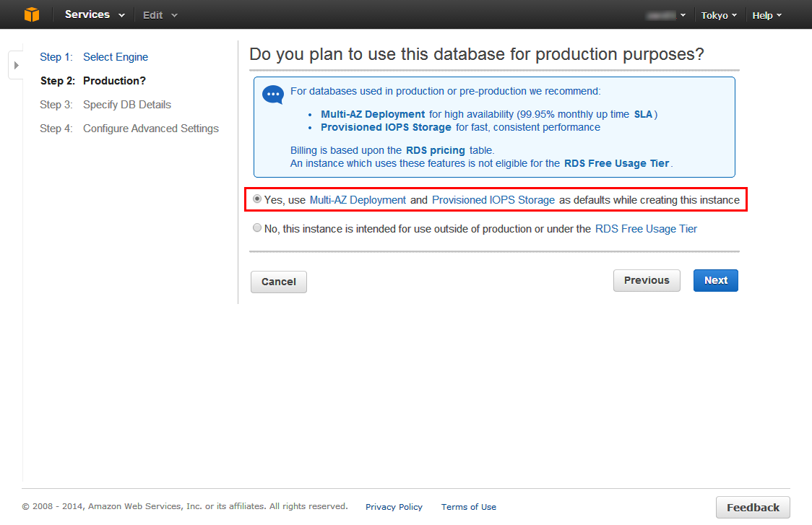812x525 pixels.
Task: Click the AWS orange cube logo
Action: click(32, 14)
